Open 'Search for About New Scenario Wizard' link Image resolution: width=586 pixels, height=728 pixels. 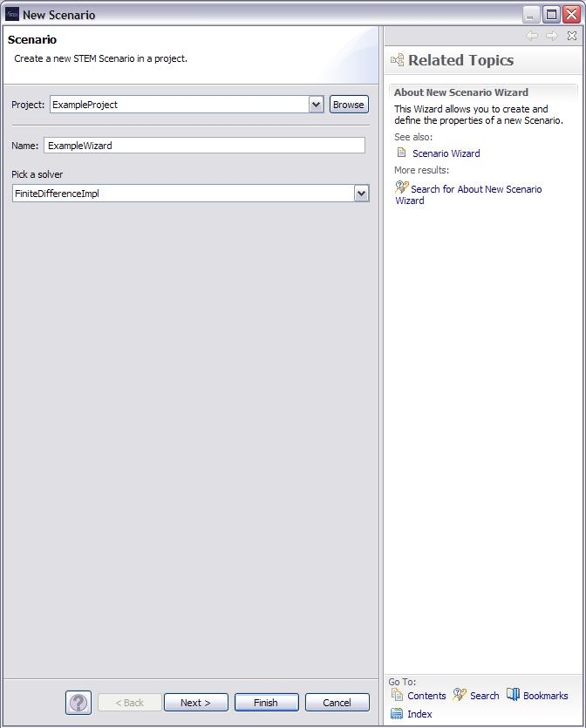(468, 194)
